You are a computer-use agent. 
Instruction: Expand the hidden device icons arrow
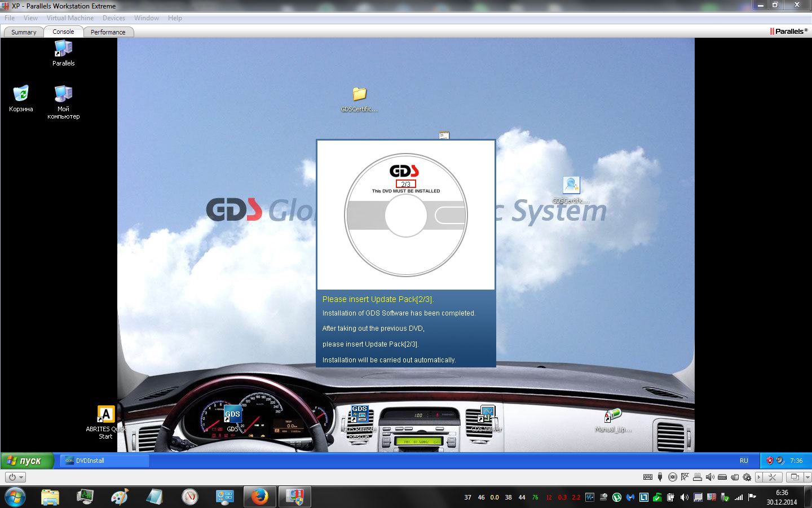coord(758,477)
